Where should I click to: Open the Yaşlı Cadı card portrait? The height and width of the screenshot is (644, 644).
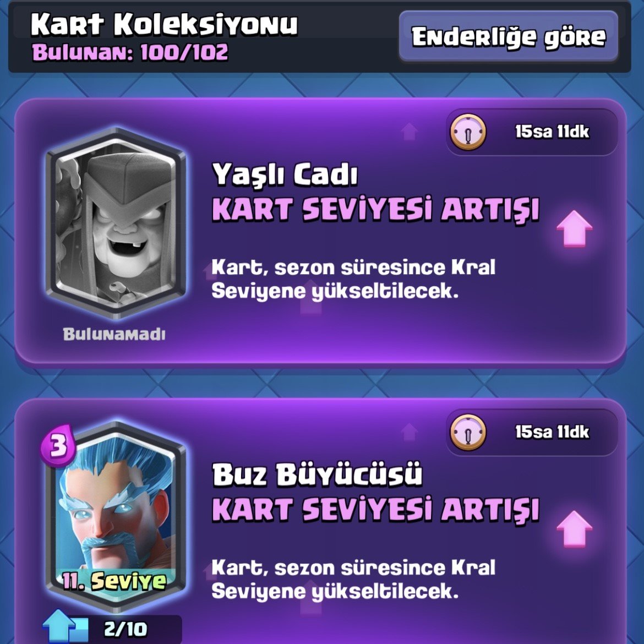(116, 223)
